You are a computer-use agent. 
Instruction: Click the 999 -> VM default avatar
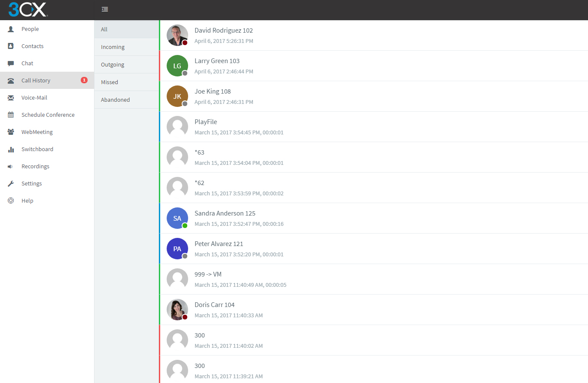pos(177,279)
